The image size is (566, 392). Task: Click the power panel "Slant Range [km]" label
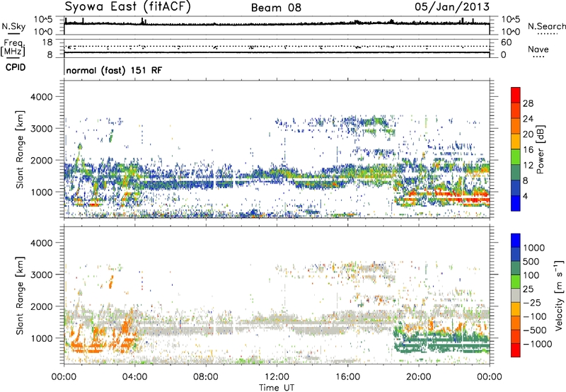click(x=20, y=149)
